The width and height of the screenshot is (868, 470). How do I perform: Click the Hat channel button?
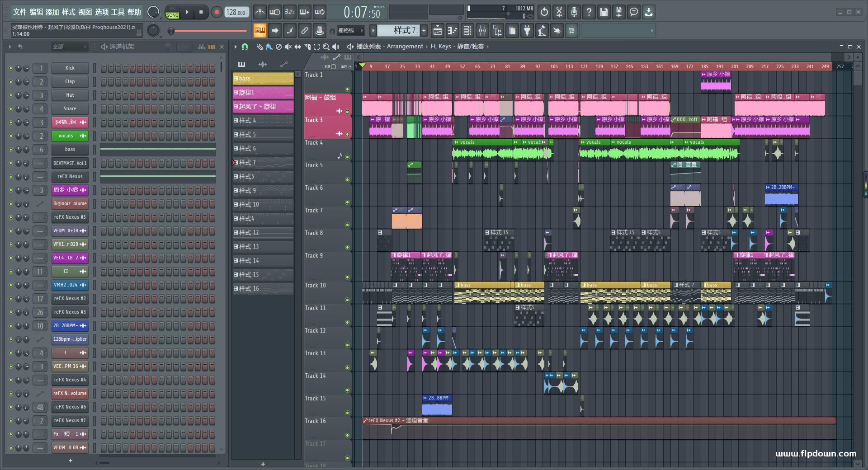pyautogui.click(x=70, y=95)
